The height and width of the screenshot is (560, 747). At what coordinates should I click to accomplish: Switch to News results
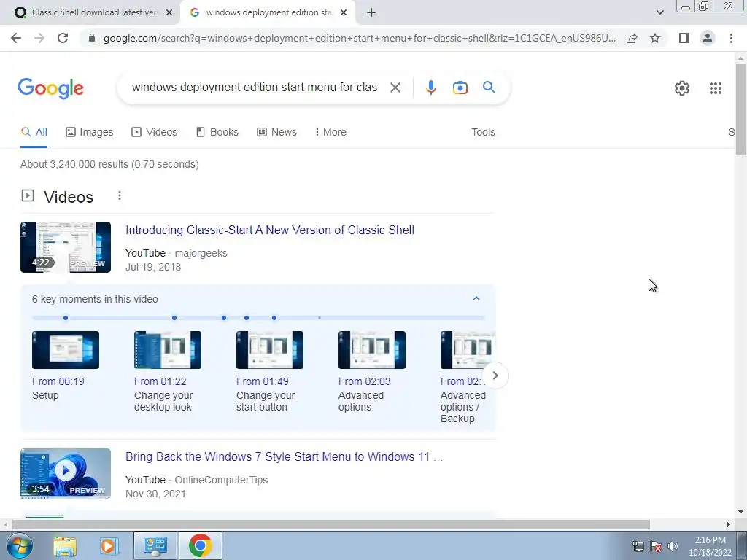tap(276, 132)
